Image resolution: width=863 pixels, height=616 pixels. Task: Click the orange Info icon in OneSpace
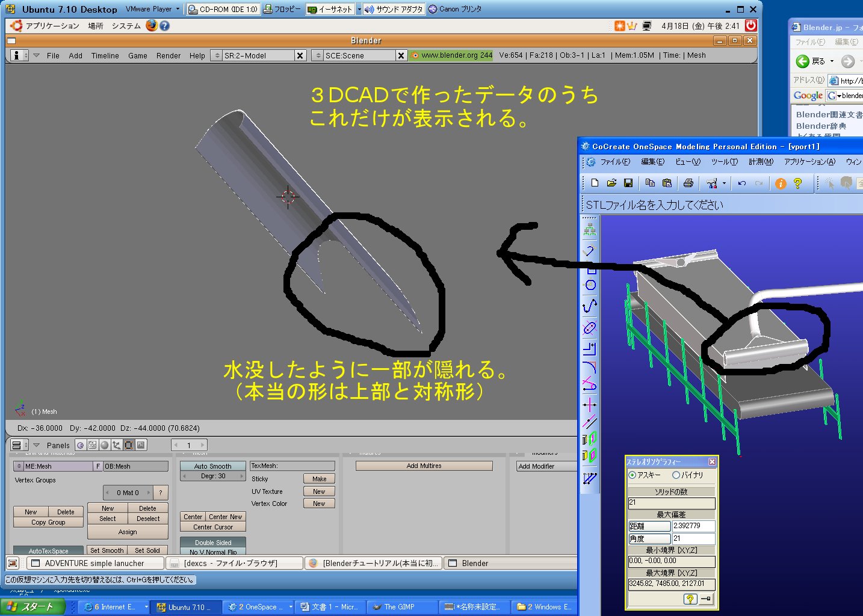click(x=781, y=183)
